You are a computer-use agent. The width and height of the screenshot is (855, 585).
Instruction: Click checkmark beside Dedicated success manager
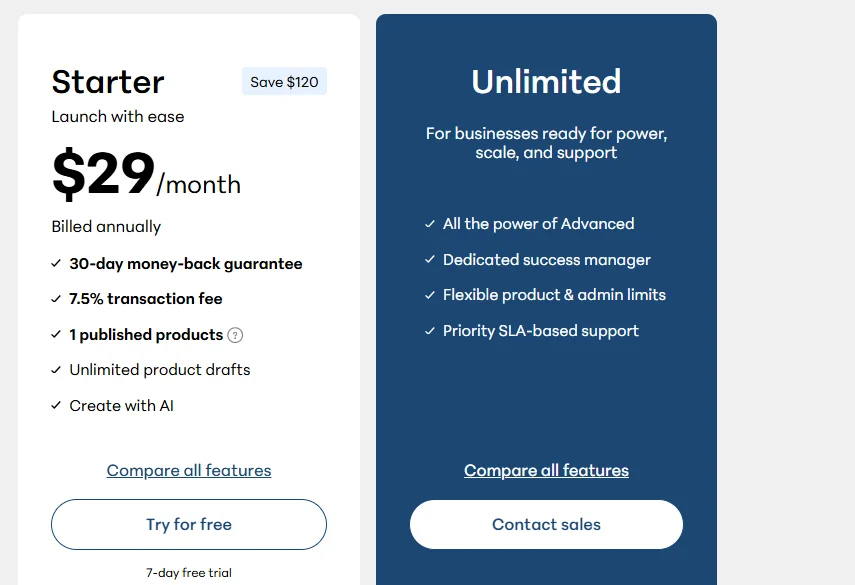point(430,260)
